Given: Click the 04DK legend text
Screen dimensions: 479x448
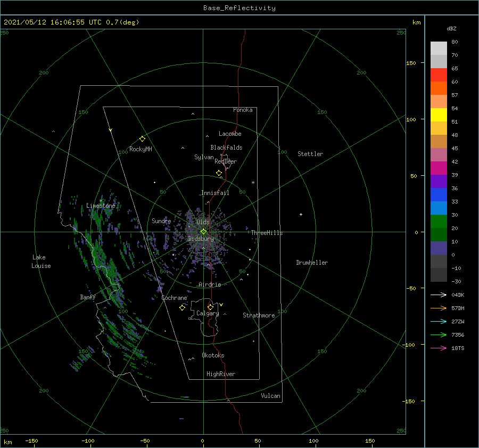Looking at the screenshot, I should tap(458, 295).
